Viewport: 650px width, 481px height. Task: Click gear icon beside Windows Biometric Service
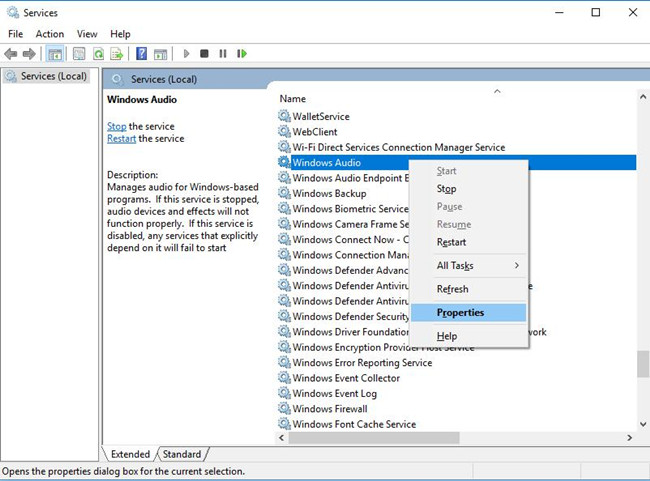point(284,208)
